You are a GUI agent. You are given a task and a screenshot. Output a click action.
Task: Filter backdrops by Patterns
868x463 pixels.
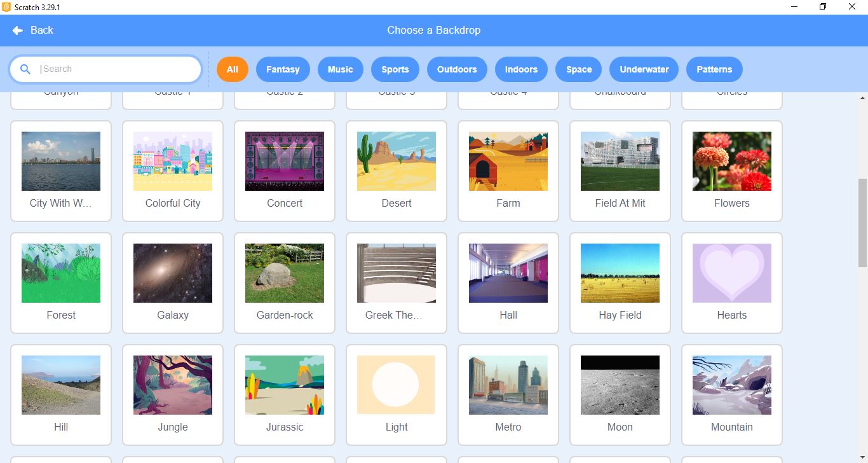click(x=714, y=69)
